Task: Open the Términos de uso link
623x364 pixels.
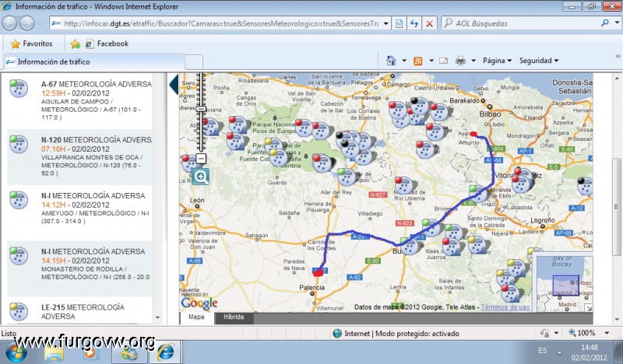Action: [505, 307]
